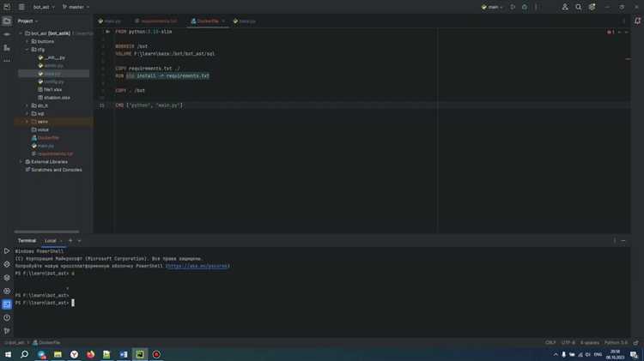This screenshot has height=361, width=644.
Task: Click project tree horizontal scrollbar
Action: [x=46, y=232]
